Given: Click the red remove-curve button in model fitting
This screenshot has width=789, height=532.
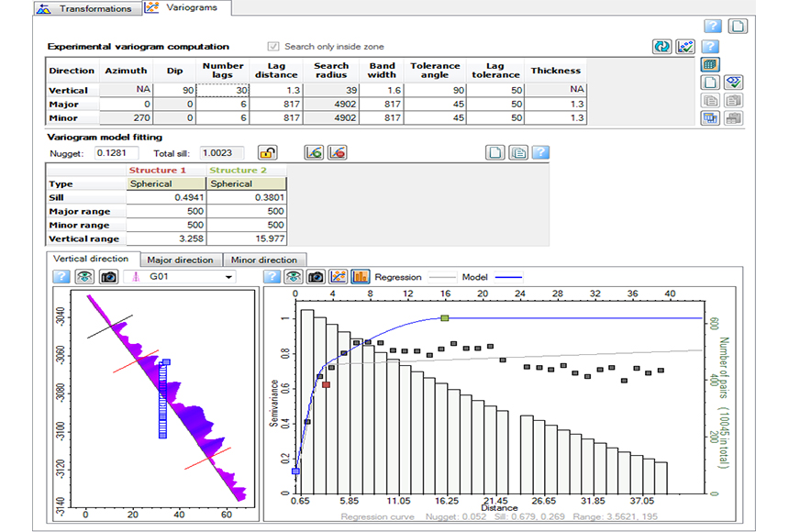Looking at the screenshot, I should tap(336, 153).
